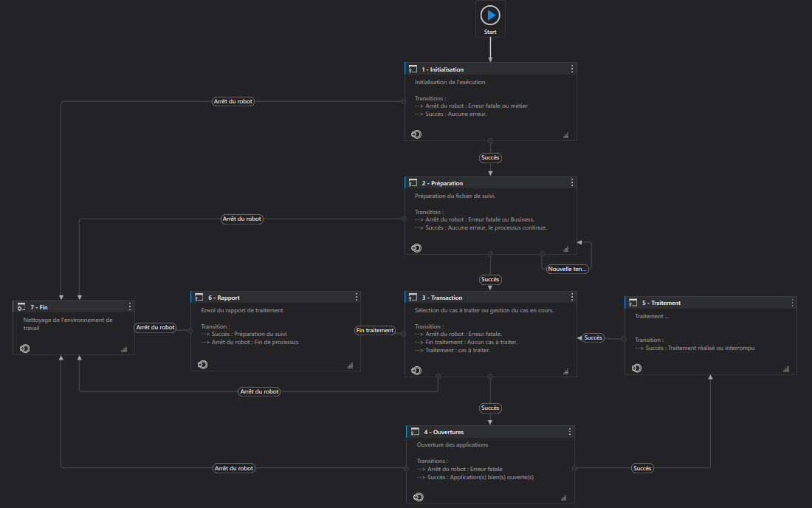Click the circular icon at bottom-left of "2 - Préparation"
Viewport: 812px width, 508px height.
pos(416,248)
